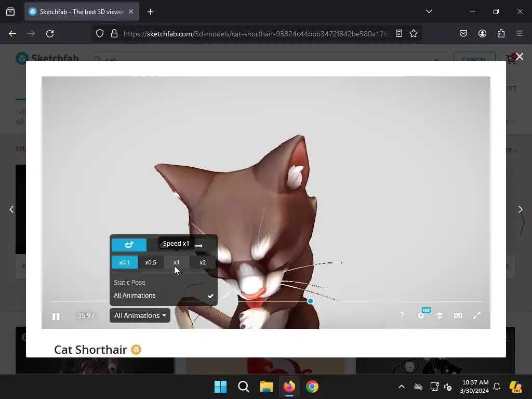Pause the cat animation

pos(56,316)
